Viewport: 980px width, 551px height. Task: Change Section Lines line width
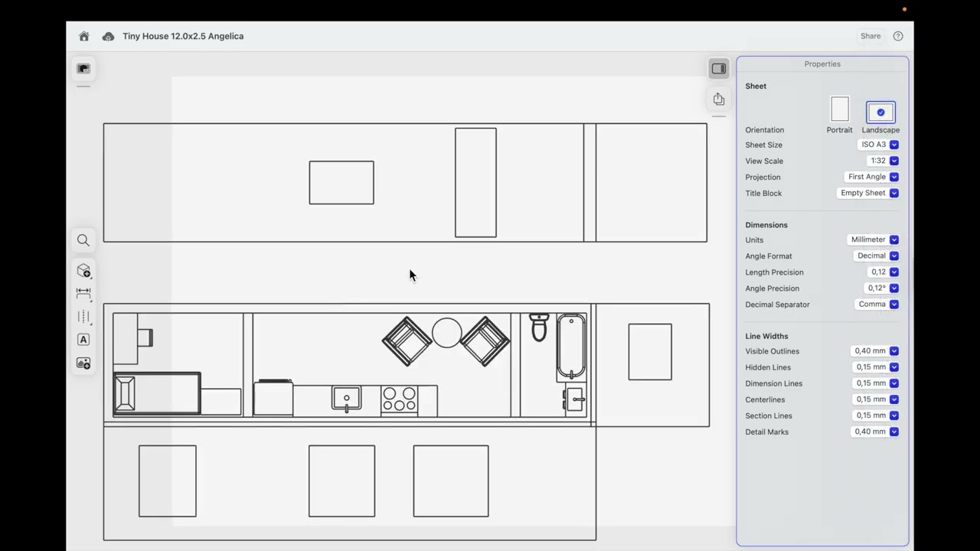pos(875,415)
